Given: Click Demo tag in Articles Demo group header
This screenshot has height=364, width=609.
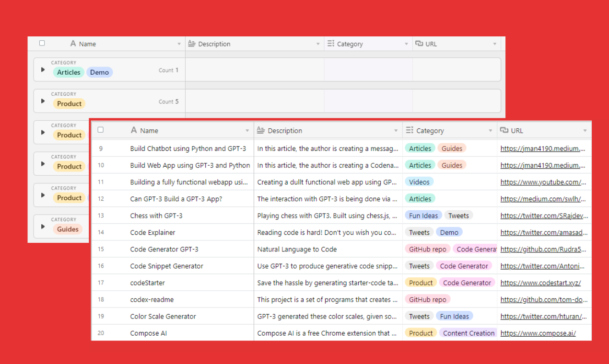Looking at the screenshot, I should (x=99, y=72).
